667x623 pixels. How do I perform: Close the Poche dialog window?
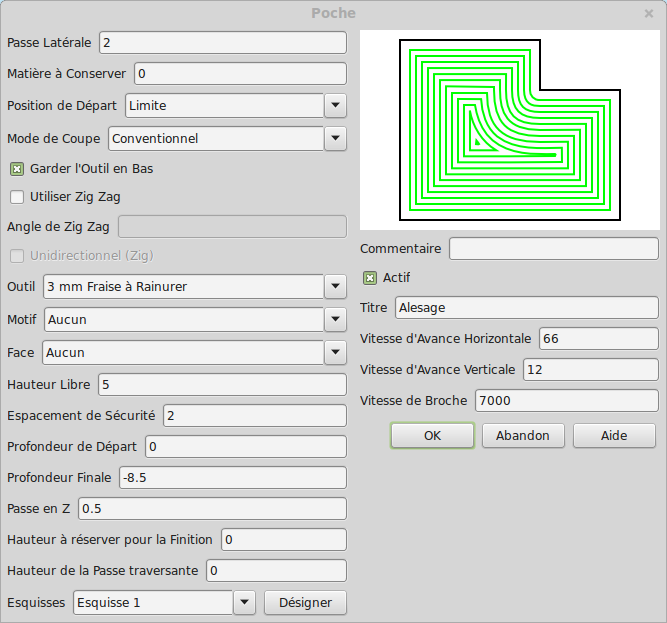pyautogui.click(x=649, y=13)
